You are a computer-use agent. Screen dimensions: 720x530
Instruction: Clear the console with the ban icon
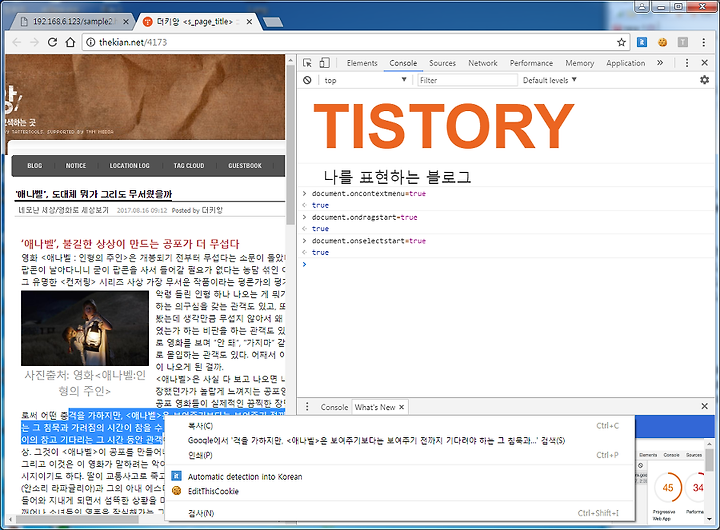pyautogui.click(x=307, y=80)
